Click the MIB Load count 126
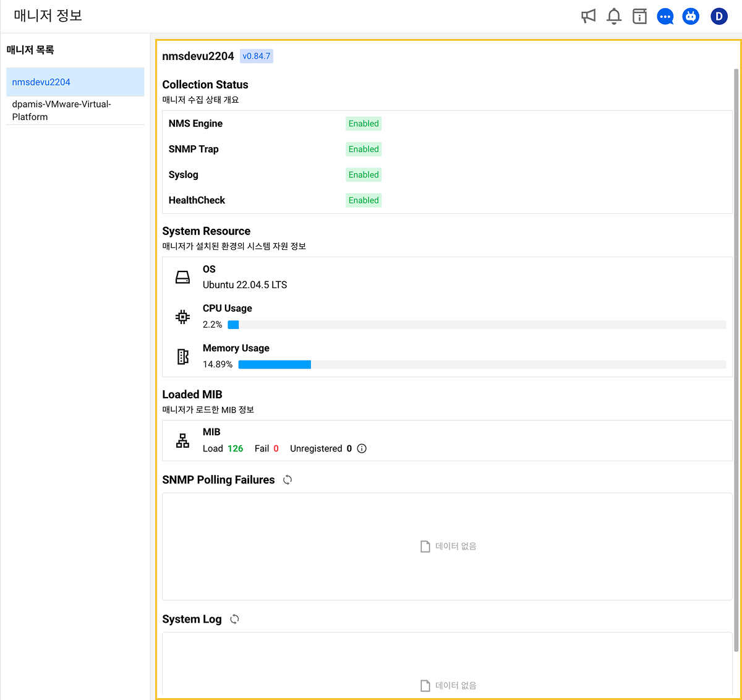 coord(235,448)
